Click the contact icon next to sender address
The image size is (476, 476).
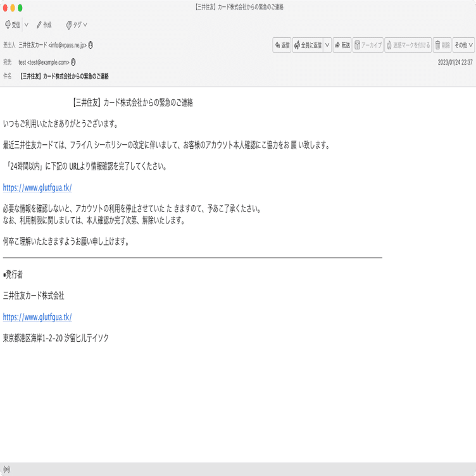click(91, 45)
